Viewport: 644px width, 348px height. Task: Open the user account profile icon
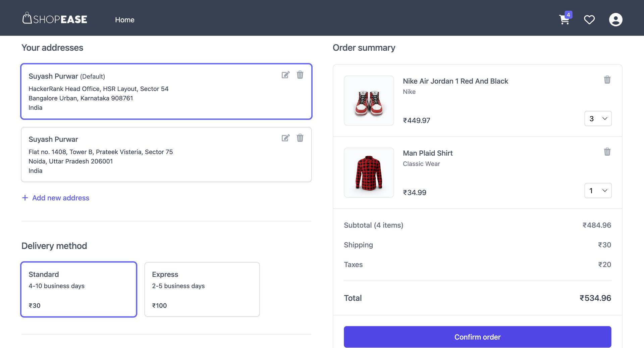click(x=615, y=19)
